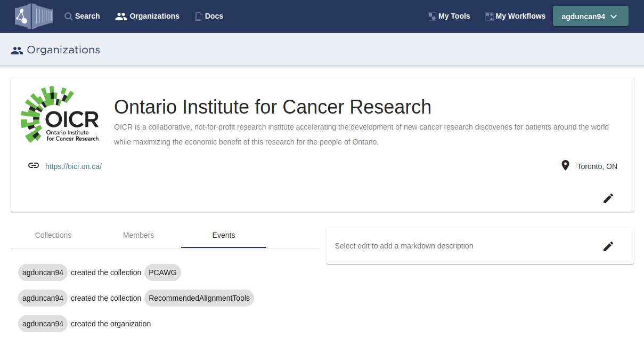
Task: Edit the markdown description with the pencil icon
Action: click(608, 246)
